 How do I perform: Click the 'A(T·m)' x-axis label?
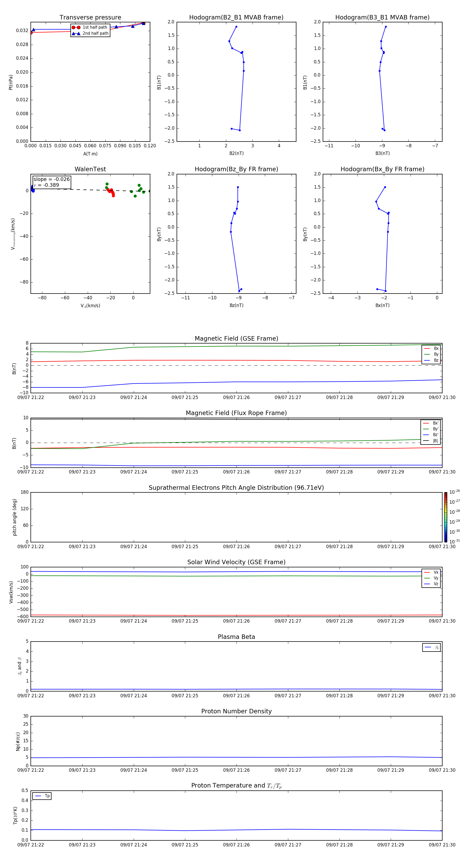tap(90, 154)
